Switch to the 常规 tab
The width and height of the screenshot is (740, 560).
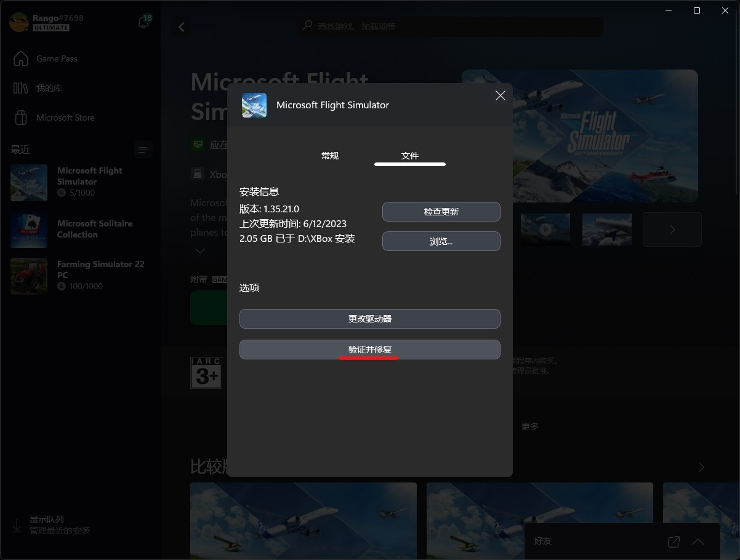click(330, 156)
